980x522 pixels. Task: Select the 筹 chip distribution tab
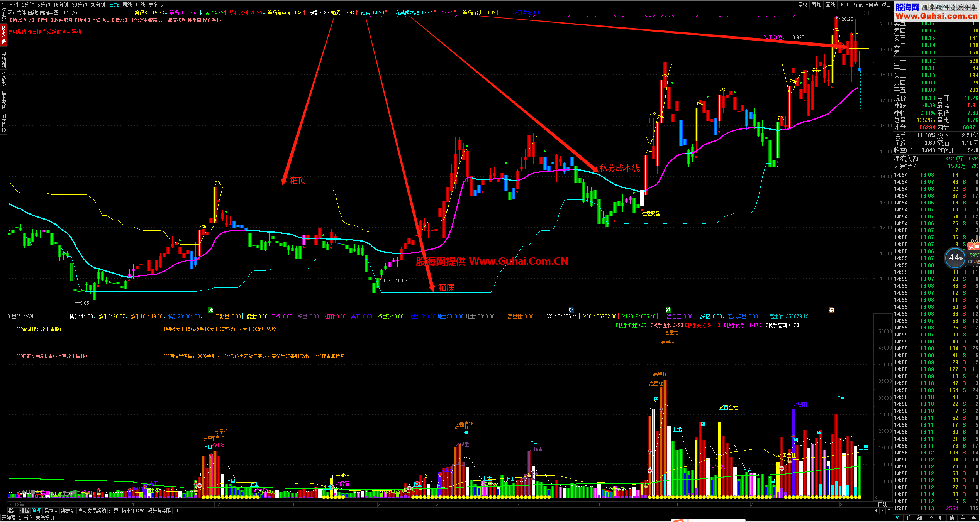tap(974, 518)
